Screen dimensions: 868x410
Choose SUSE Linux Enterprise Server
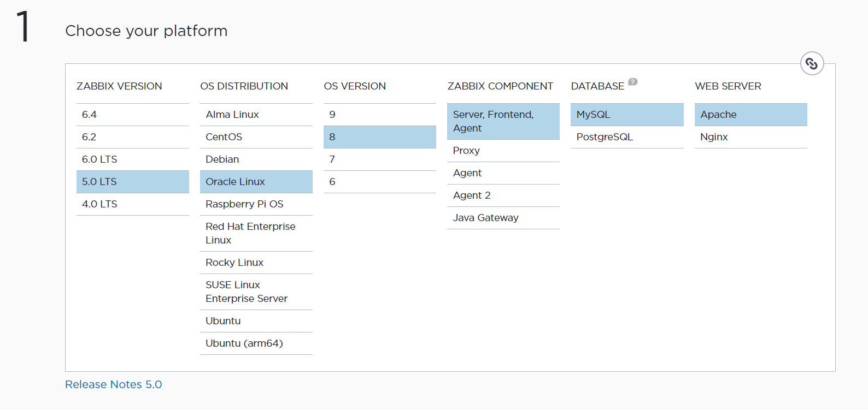pos(256,292)
